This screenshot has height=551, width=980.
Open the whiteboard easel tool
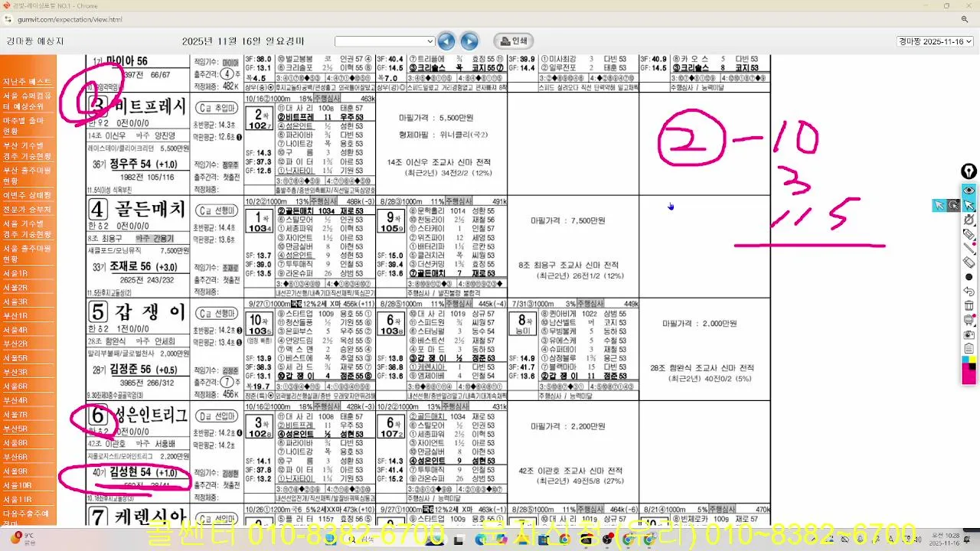pos(969,321)
